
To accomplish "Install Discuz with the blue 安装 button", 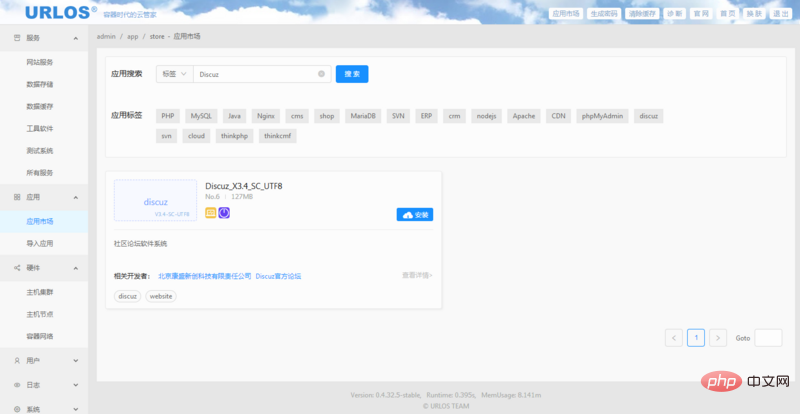I will click(x=415, y=215).
